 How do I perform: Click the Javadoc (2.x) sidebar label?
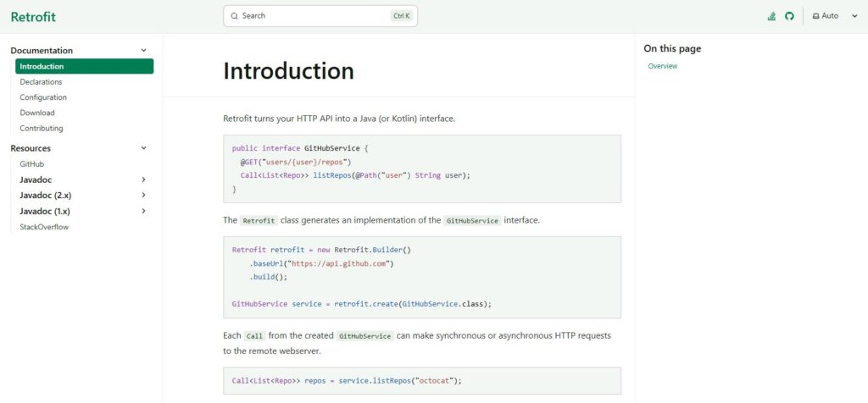tap(46, 195)
